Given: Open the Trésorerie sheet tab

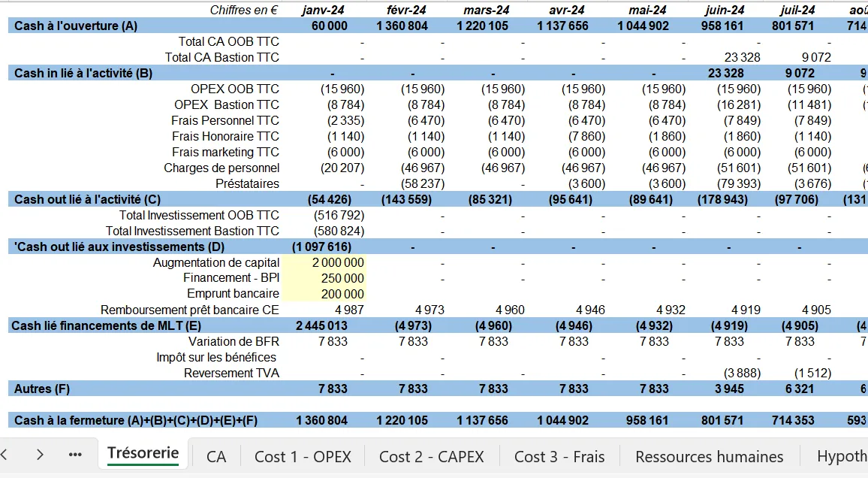Looking at the screenshot, I should click(x=143, y=454).
